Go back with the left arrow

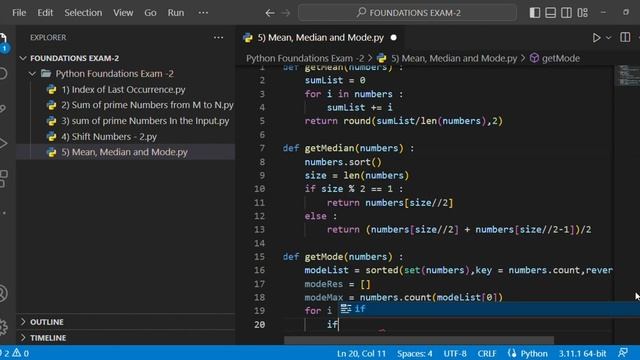click(269, 13)
